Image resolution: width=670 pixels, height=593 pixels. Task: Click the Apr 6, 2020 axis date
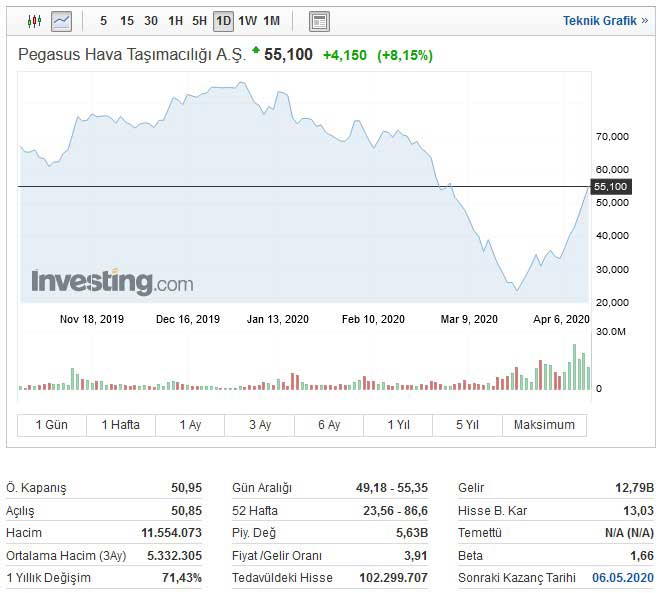click(x=561, y=319)
